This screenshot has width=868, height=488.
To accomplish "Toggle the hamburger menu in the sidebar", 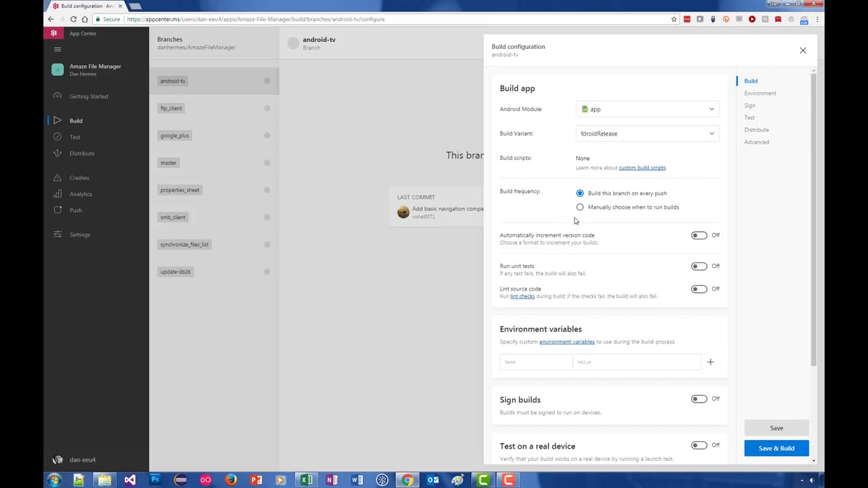I will point(58,49).
